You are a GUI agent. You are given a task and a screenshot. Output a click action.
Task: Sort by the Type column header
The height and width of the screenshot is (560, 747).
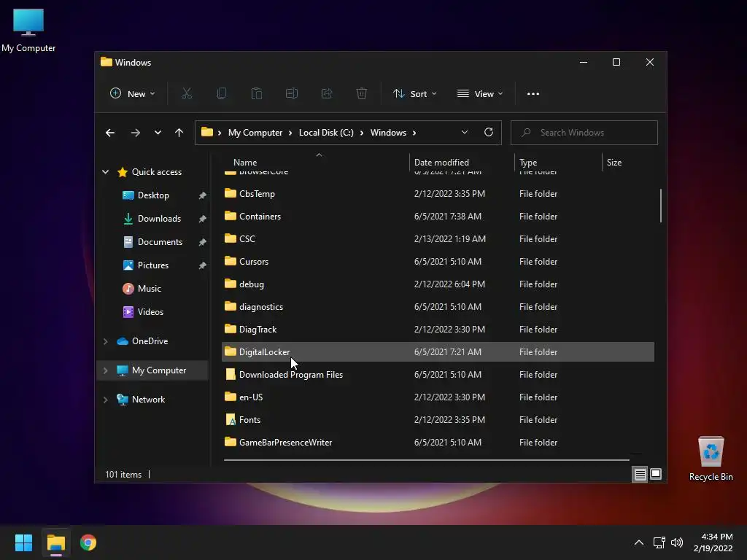tap(528, 163)
